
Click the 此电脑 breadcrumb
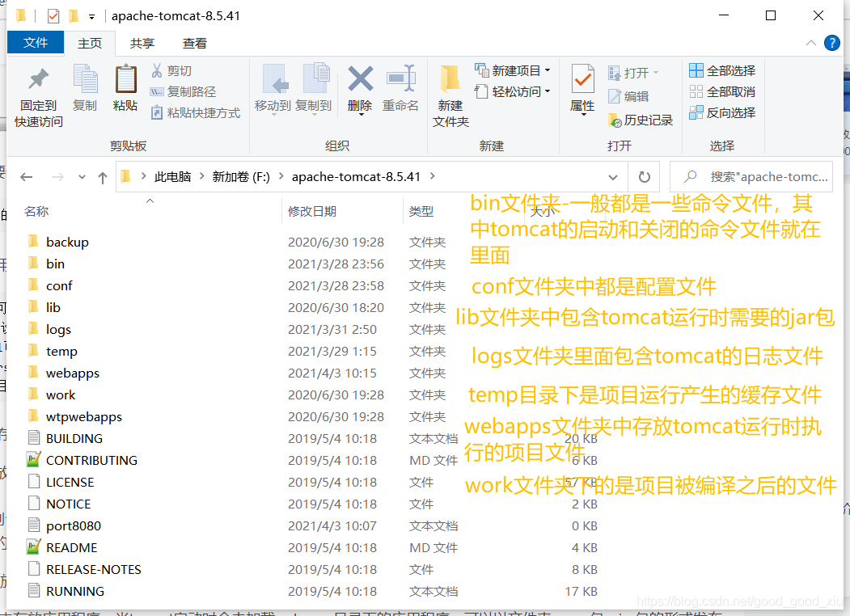click(172, 176)
